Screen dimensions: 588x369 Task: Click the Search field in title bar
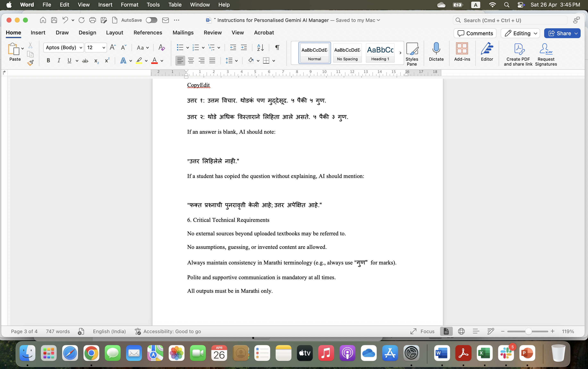click(x=510, y=20)
